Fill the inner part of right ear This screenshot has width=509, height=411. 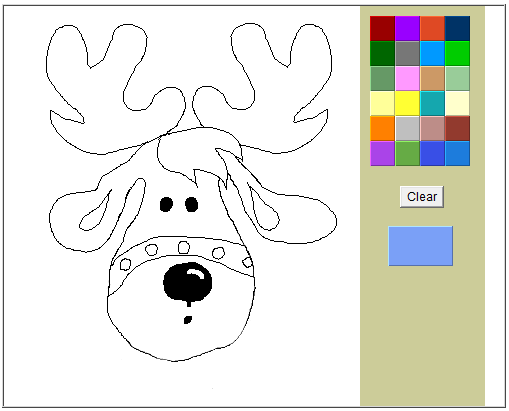pyautogui.click(x=267, y=213)
